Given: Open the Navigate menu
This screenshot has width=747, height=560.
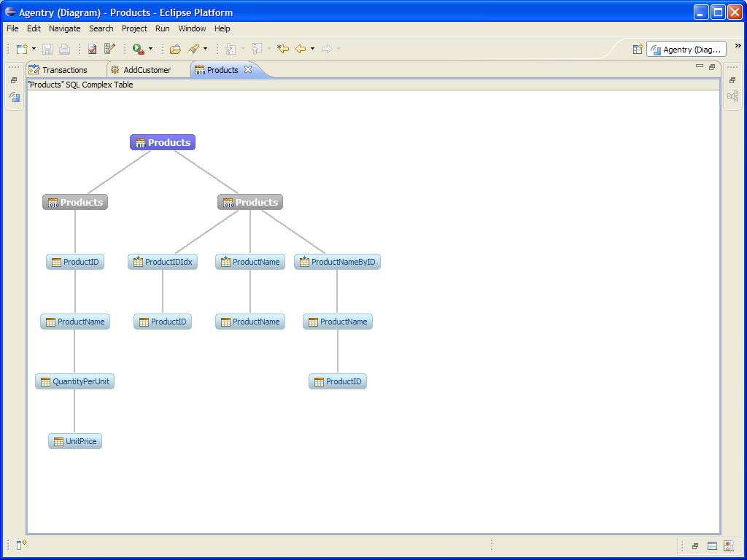Looking at the screenshot, I should (x=65, y=28).
